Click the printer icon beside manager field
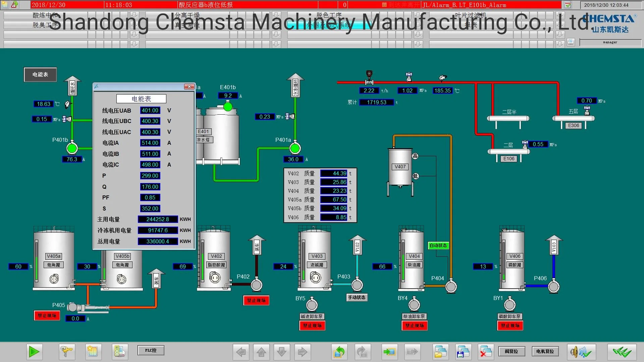 [x=571, y=42]
